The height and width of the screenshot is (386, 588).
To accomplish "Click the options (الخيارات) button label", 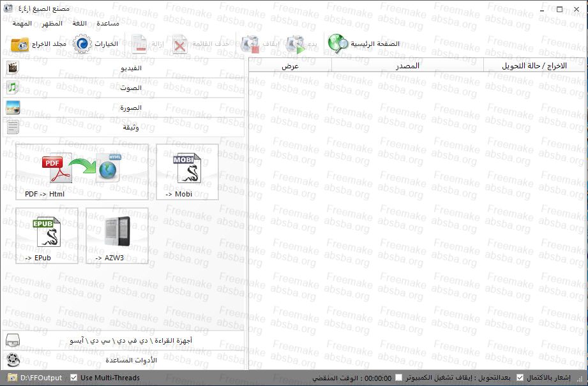I will [106, 44].
